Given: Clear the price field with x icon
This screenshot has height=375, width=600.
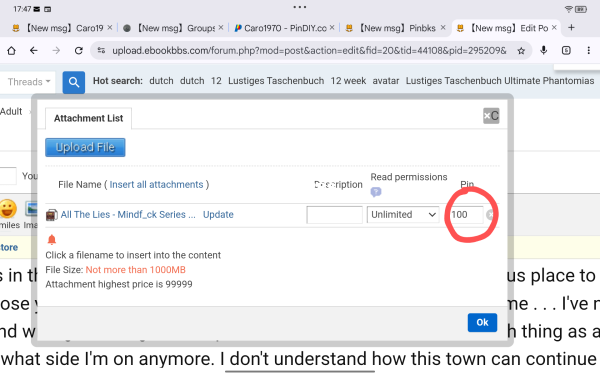Looking at the screenshot, I should (x=490, y=215).
